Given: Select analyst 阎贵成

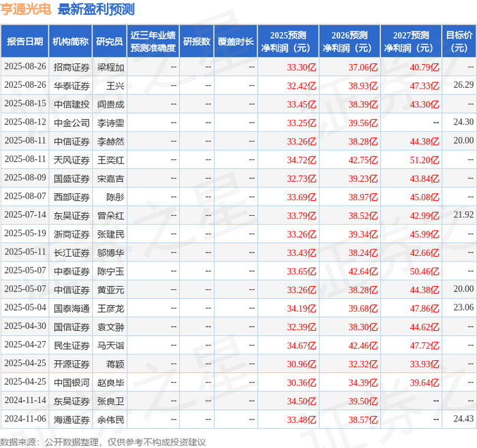Looking at the screenshot, I should pyautogui.click(x=110, y=104).
